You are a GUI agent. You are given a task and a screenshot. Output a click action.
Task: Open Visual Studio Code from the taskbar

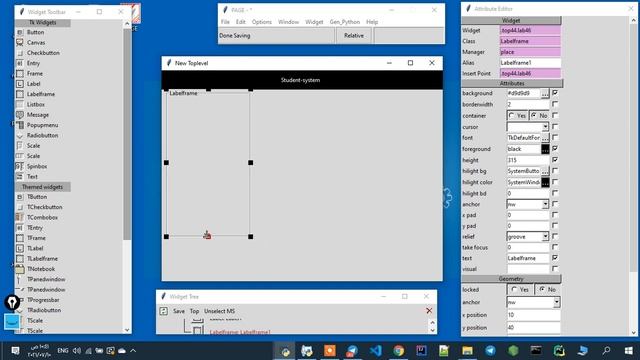click(376, 351)
